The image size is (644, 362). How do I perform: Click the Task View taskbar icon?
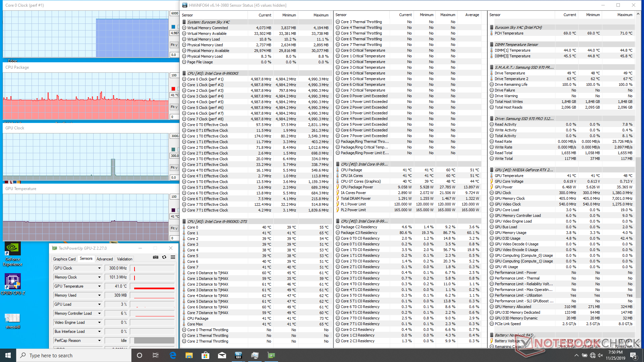click(x=155, y=355)
